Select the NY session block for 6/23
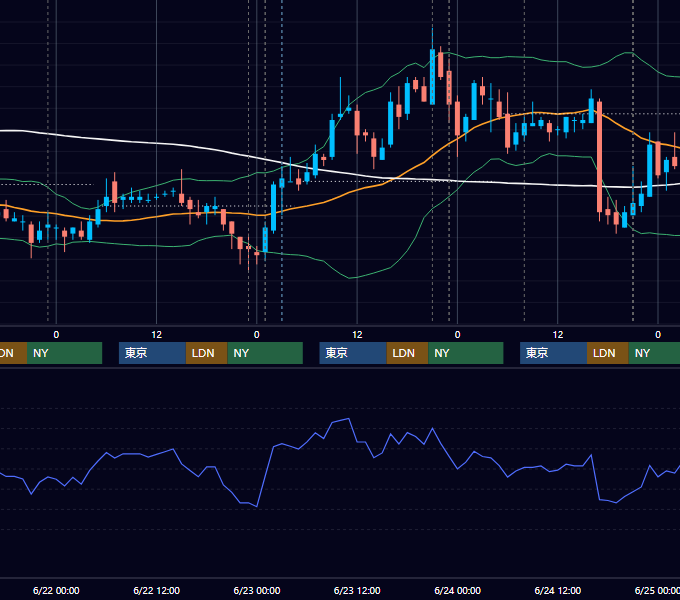This screenshot has height=600, width=680. click(466, 353)
